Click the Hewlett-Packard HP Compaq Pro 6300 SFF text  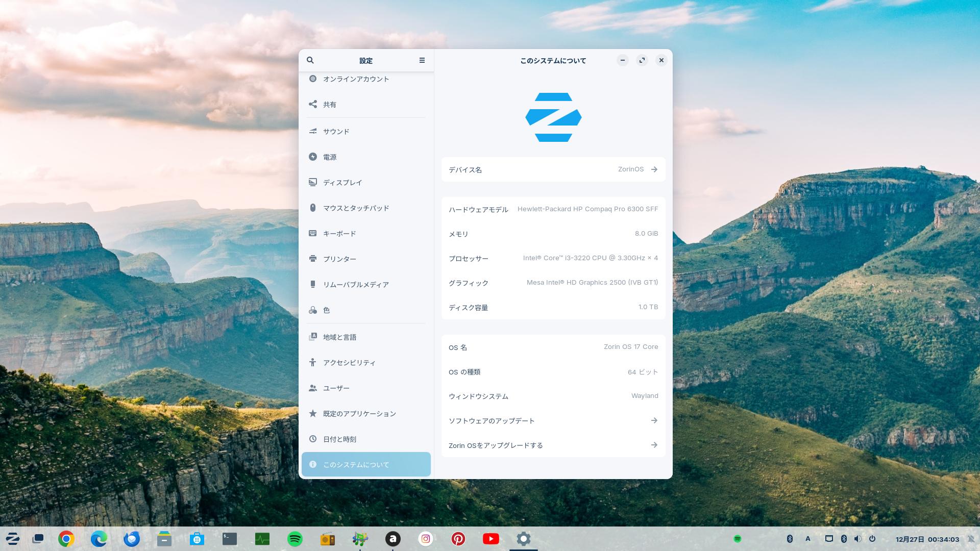coord(587,209)
